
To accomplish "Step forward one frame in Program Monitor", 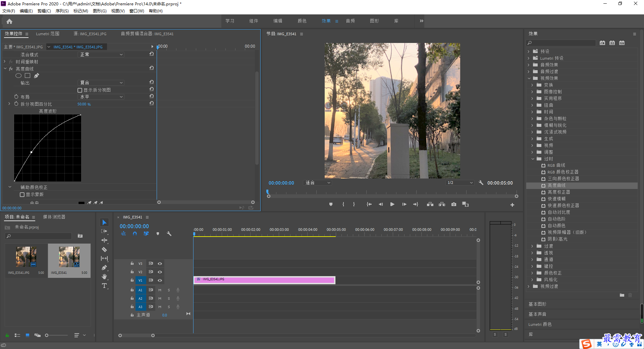I will click(x=404, y=204).
